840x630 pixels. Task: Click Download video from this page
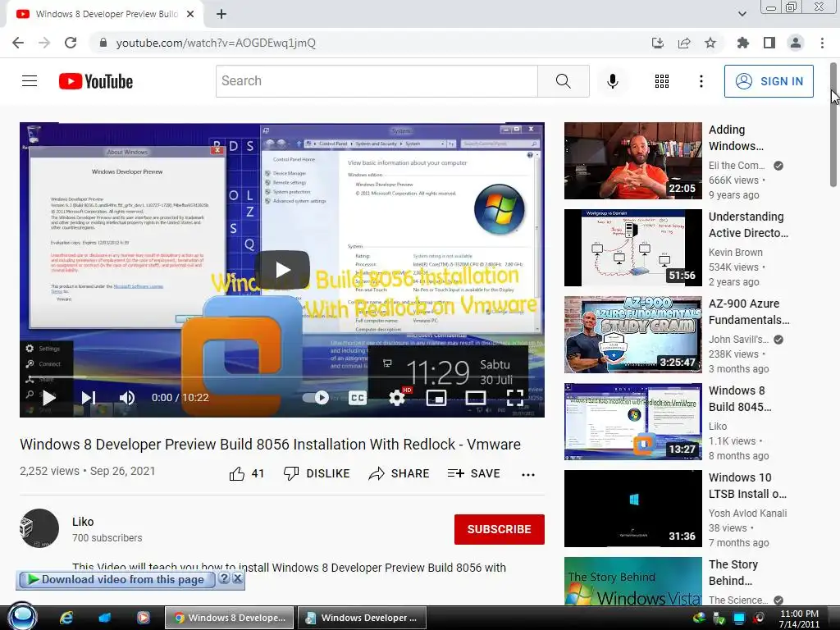tap(116, 580)
